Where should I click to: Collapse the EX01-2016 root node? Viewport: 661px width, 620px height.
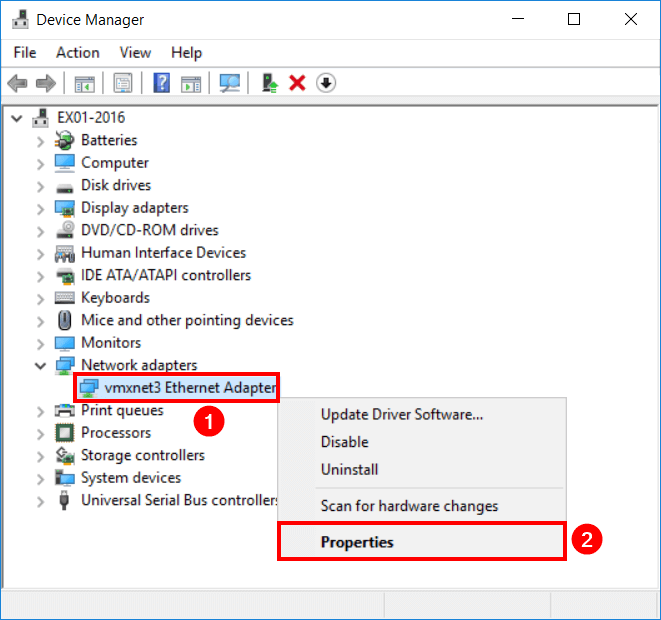(17, 118)
